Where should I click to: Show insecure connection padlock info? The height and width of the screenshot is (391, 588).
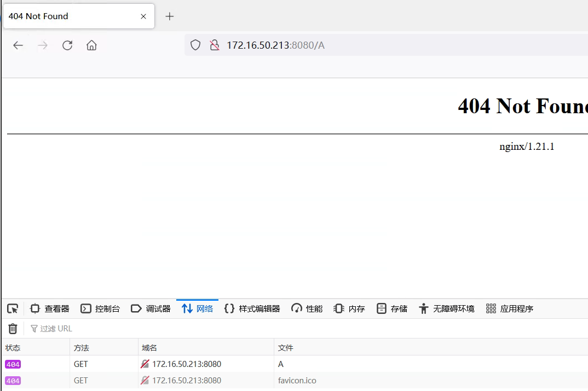pos(215,45)
